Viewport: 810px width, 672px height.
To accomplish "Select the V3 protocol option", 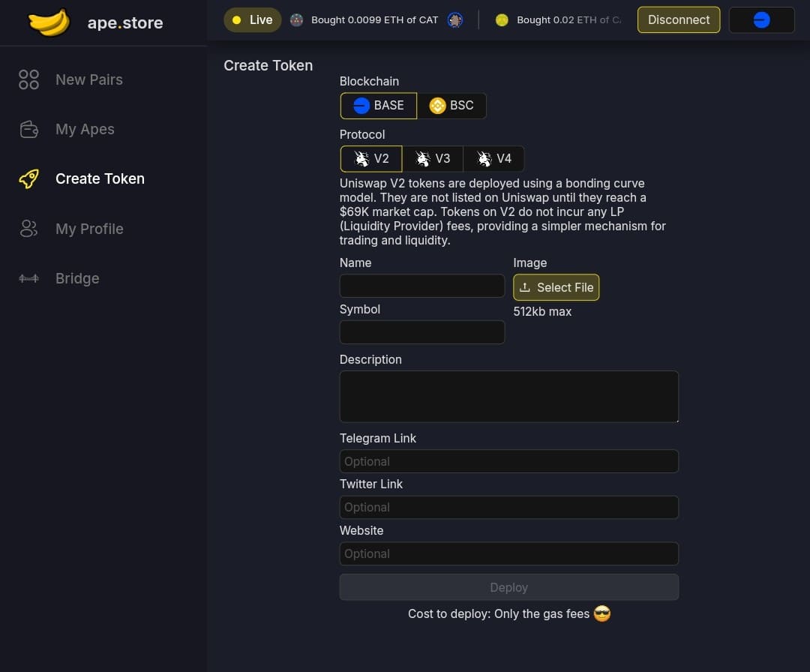I will [x=433, y=158].
